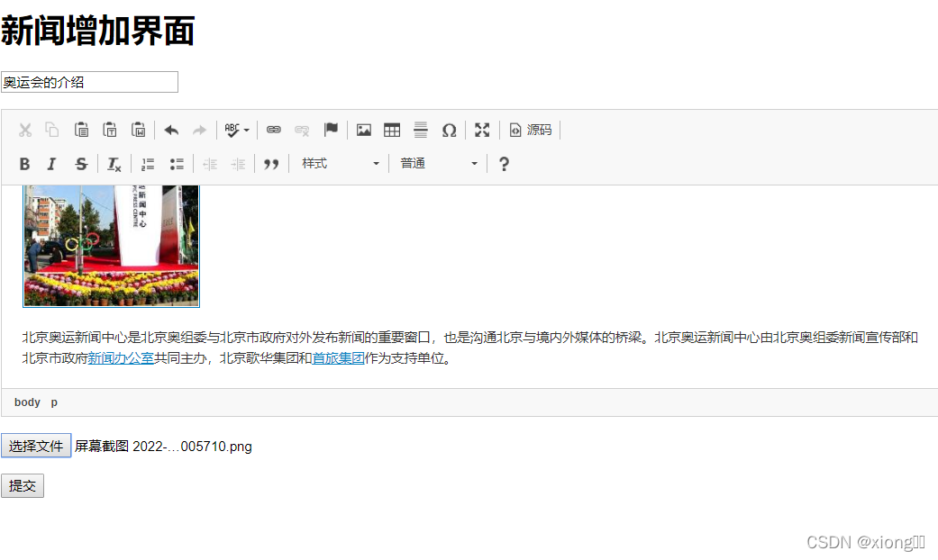The image size is (938, 560).
Task: Click the Copy icon in editor toolbar
Action: coord(52,130)
